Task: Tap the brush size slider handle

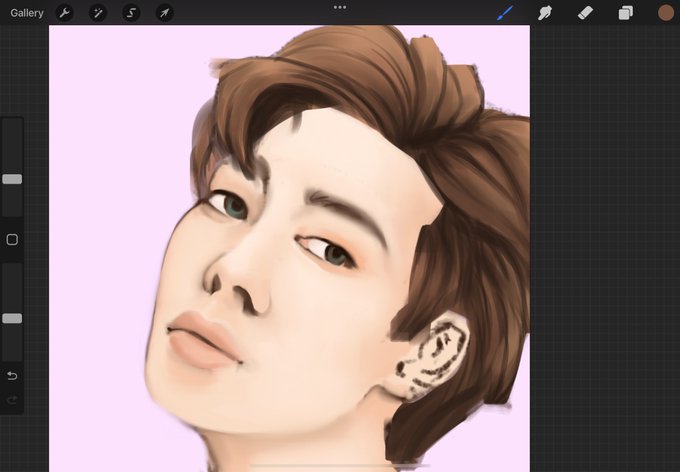Action: (x=12, y=179)
